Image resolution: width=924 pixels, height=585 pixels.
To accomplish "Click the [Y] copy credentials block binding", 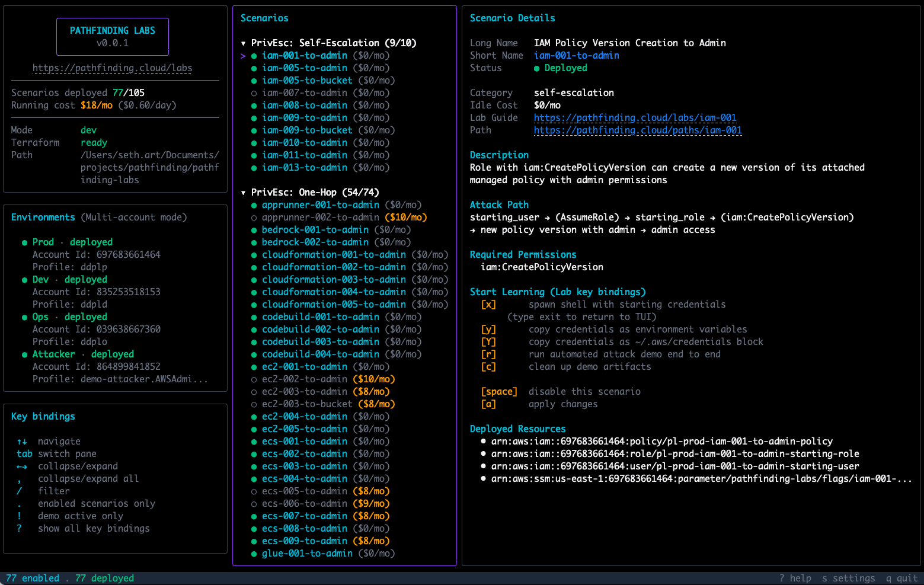I will tap(488, 342).
